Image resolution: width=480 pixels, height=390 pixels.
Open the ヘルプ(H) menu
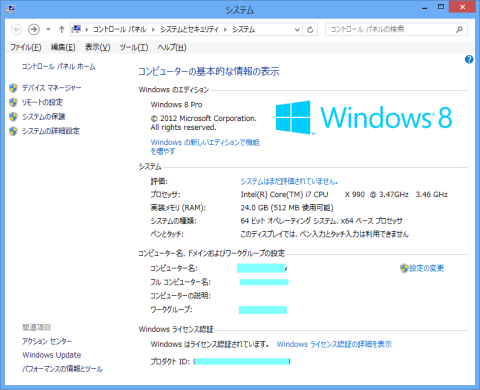172,47
